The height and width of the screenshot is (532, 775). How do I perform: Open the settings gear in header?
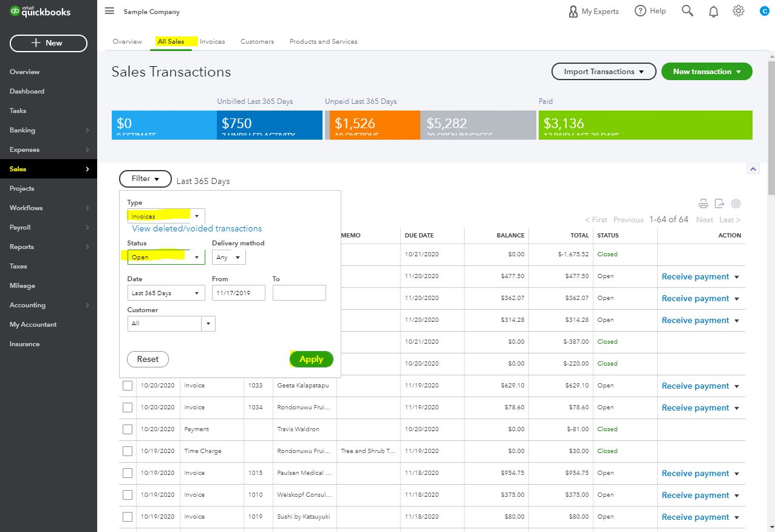tap(739, 11)
